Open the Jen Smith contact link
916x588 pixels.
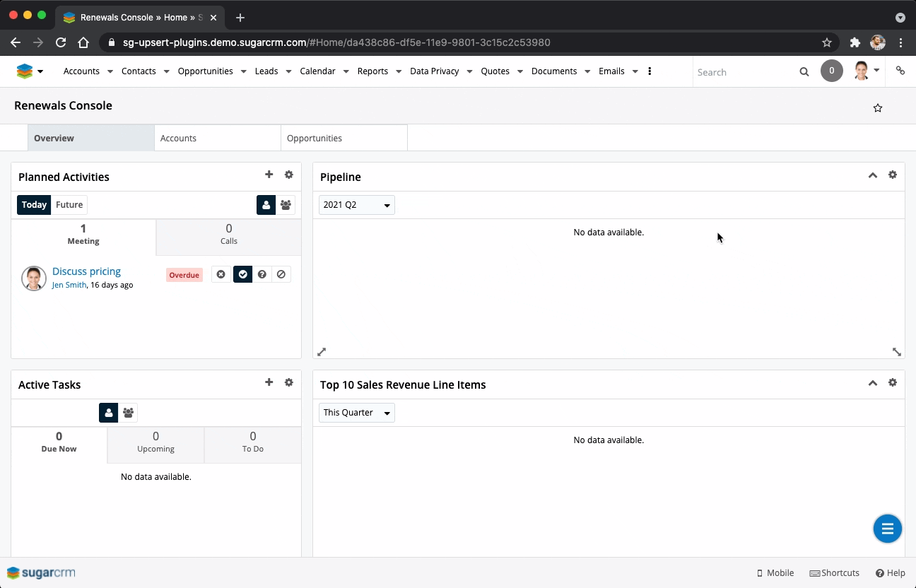pos(69,285)
